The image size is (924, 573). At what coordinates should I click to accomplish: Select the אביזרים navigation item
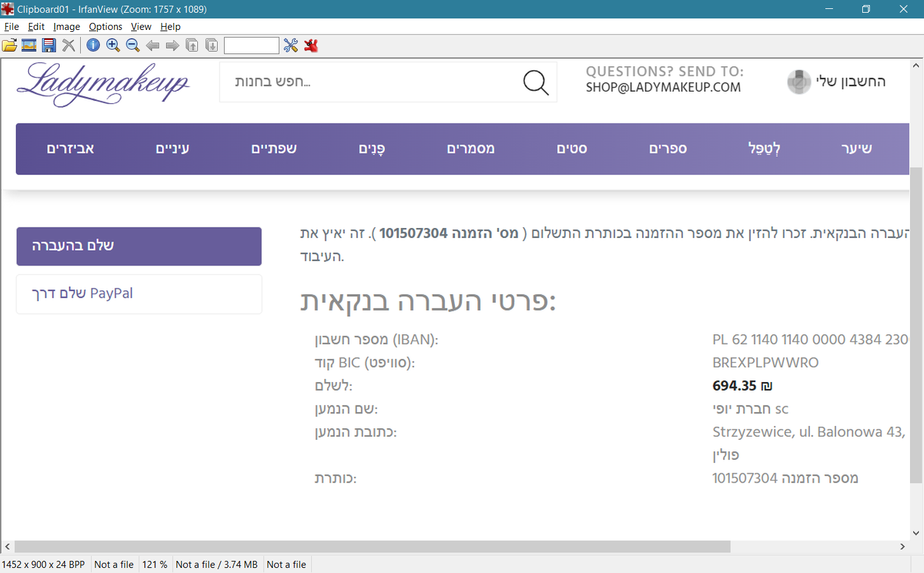[71, 149]
